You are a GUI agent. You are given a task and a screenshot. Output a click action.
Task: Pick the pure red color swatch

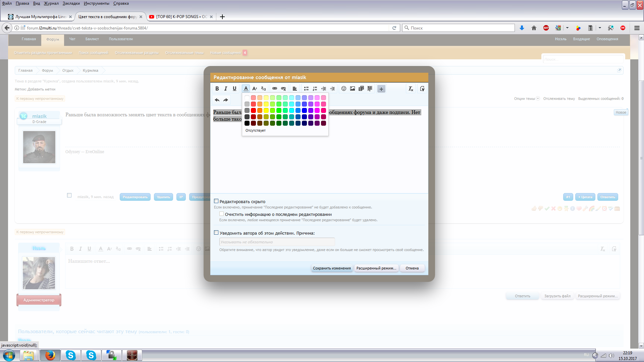click(253, 110)
